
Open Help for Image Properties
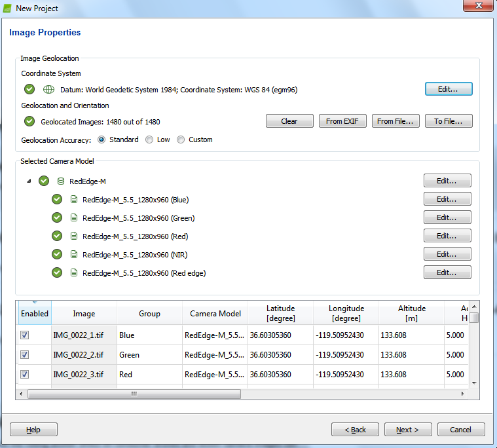(33, 430)
